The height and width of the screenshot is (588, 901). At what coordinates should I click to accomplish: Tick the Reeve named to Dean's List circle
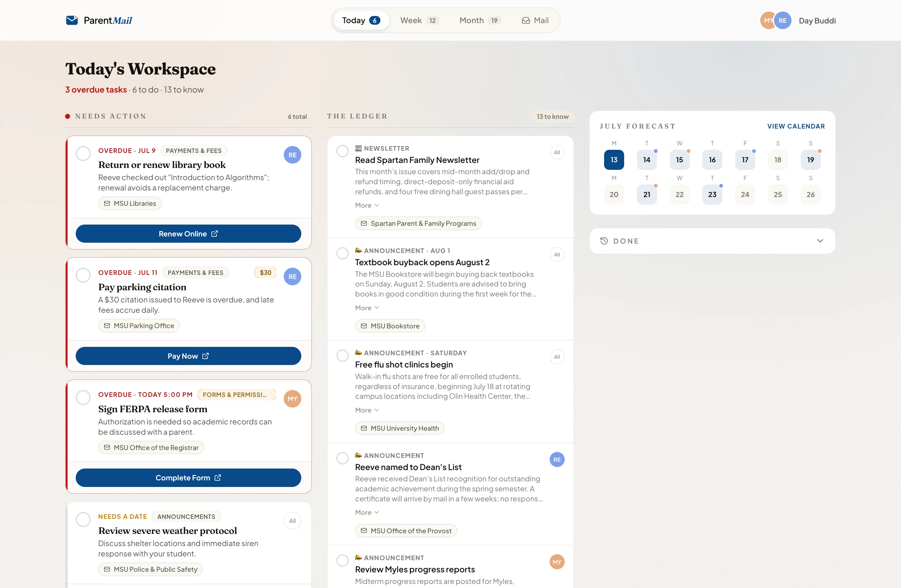pyautogui.click(x=343, y=458)
